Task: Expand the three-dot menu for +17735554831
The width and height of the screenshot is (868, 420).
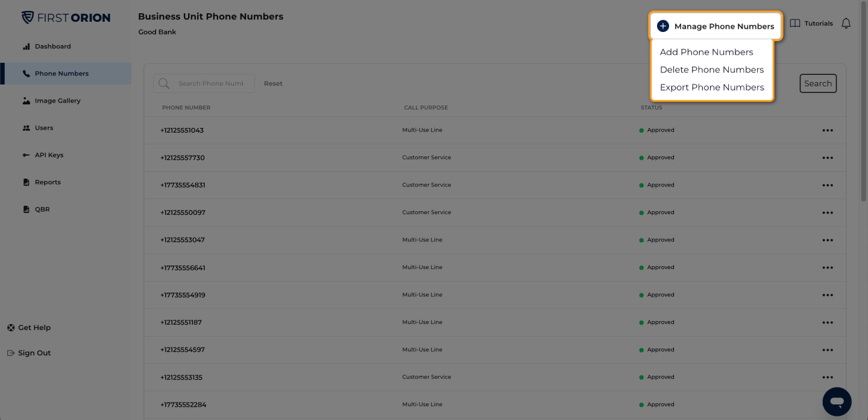Action: point(828,185)
